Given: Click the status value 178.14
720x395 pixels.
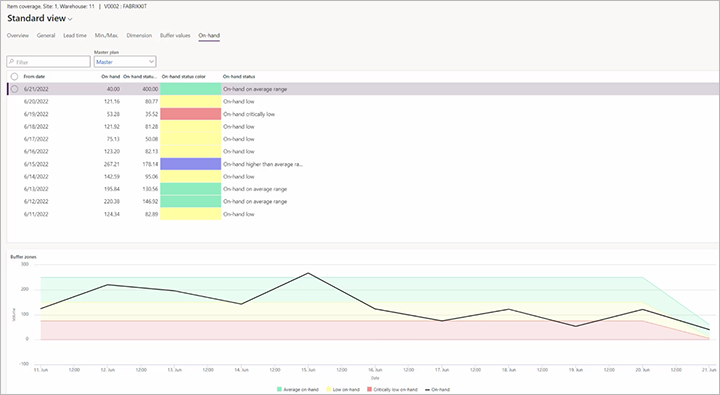Looking at the screenshot, I should (x=150, y=164).
